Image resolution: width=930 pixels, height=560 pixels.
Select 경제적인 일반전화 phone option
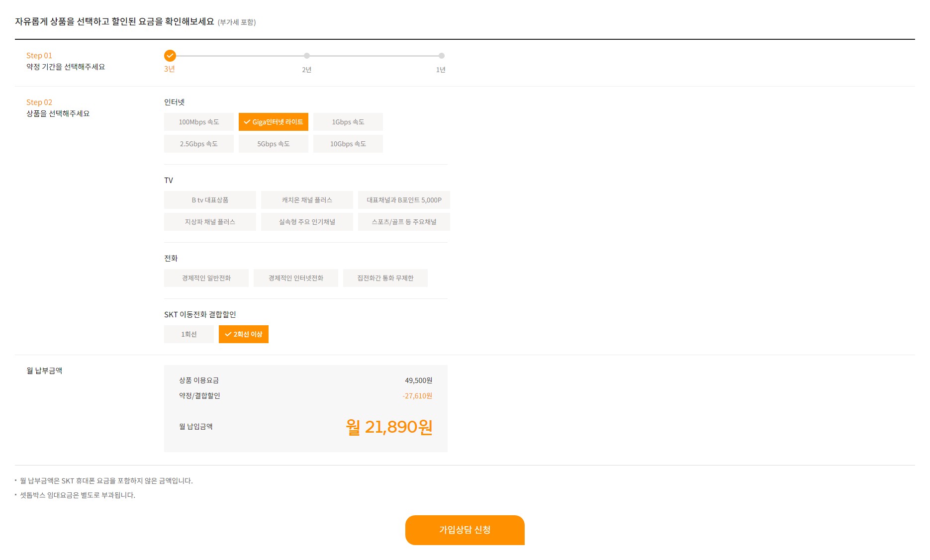coord(206,278)
